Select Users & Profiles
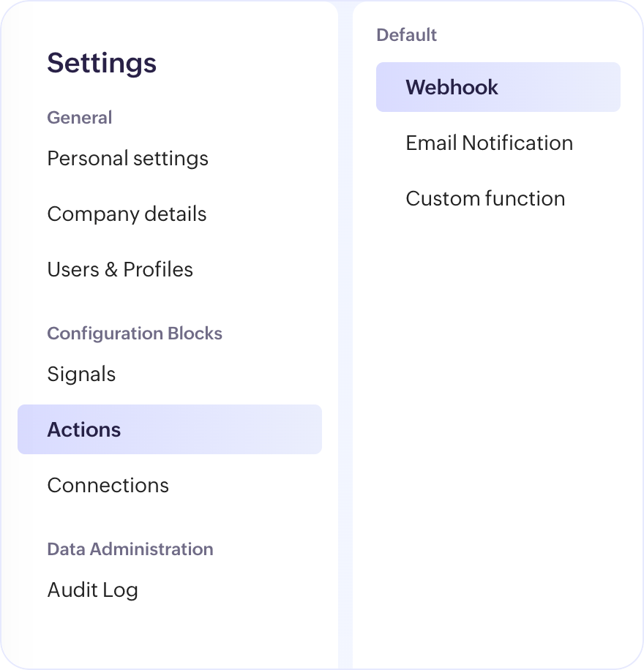This screenshot has height=670, width=644. coord(120,270)
